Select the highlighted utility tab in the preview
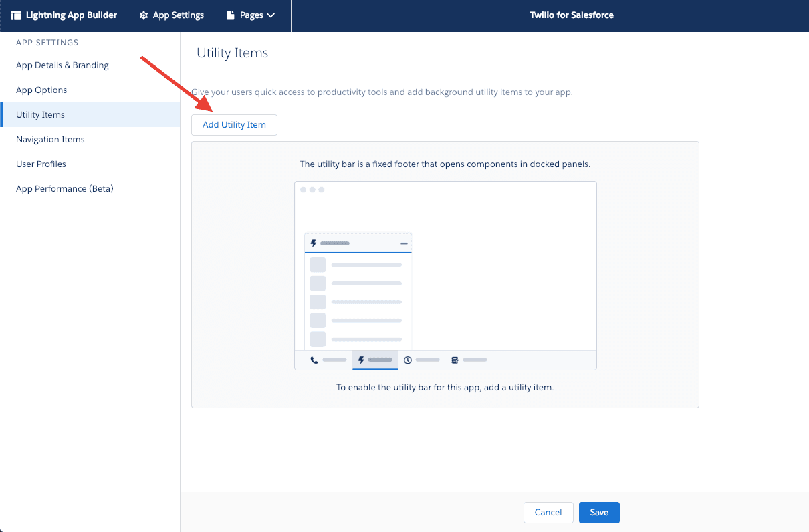This screenshot has height=532, width=809. (374, 360)
